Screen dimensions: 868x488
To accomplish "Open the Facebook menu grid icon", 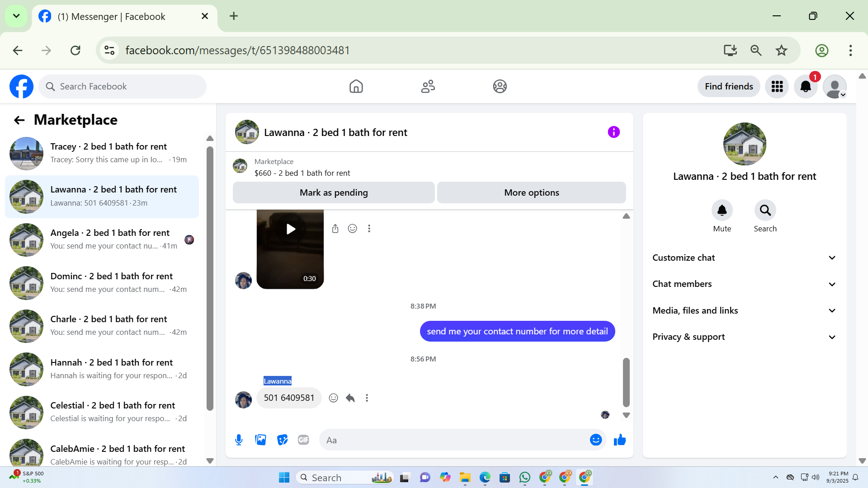I will click(x=777, y=86).
